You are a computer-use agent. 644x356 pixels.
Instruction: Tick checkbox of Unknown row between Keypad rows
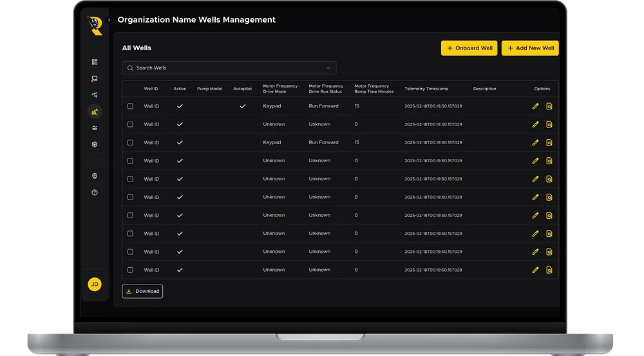click(x=130, y=124)
